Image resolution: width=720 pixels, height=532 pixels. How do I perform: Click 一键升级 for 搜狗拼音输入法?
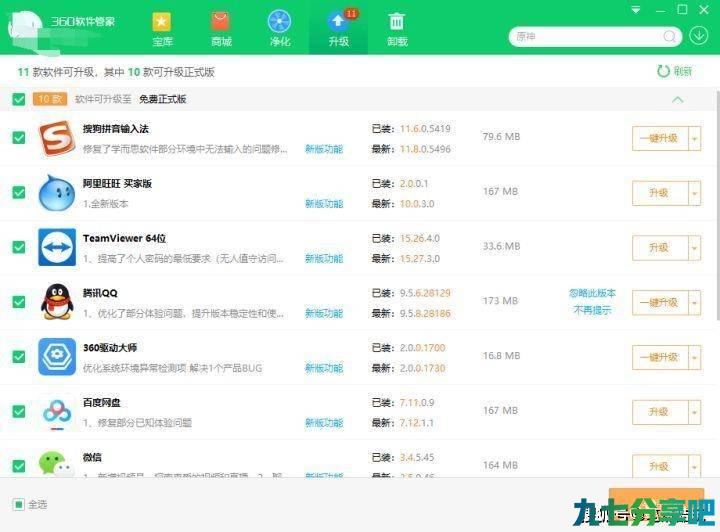[x=660, y=138]
